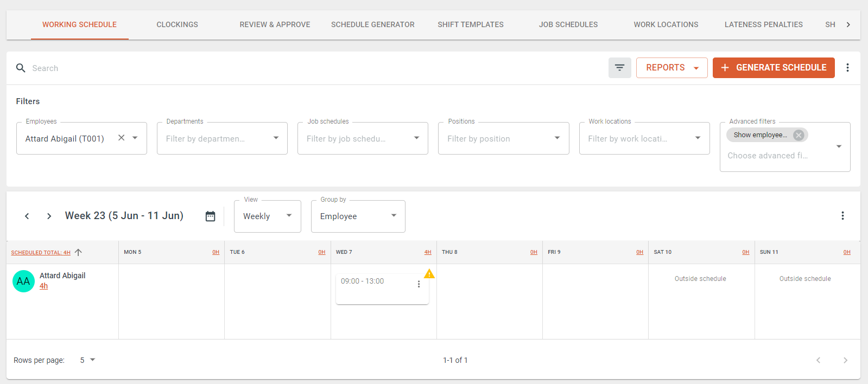Open schedule table more options menu
The height and width of the screenshot is (384, 868).
tap(842, 216)
